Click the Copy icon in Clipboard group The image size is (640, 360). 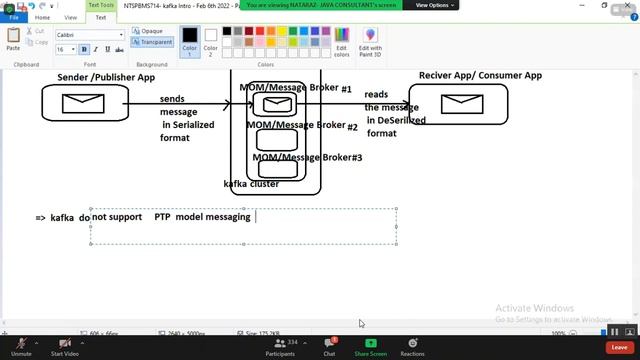click(29, 42)
